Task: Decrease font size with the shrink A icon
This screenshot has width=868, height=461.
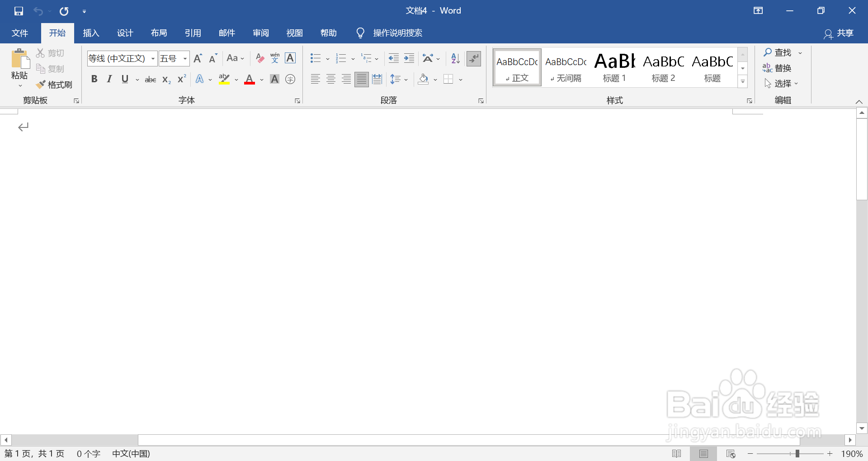Action: (213, 58)
